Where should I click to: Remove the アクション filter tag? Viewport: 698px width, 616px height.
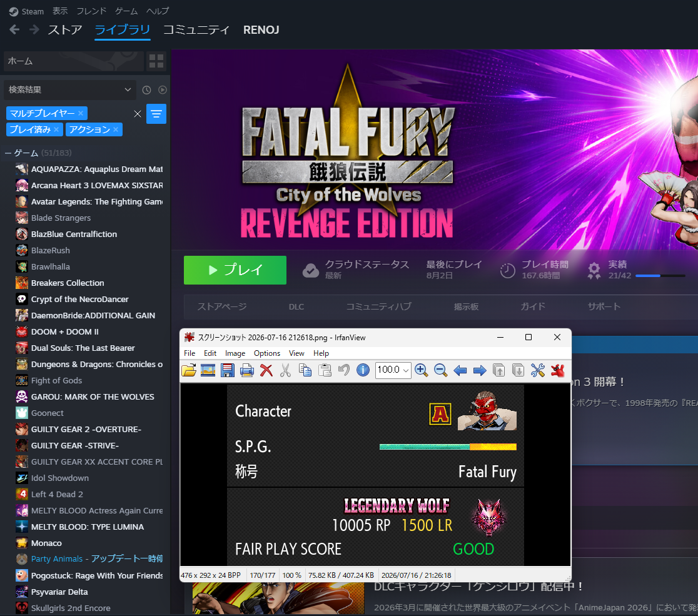(116, 129)
